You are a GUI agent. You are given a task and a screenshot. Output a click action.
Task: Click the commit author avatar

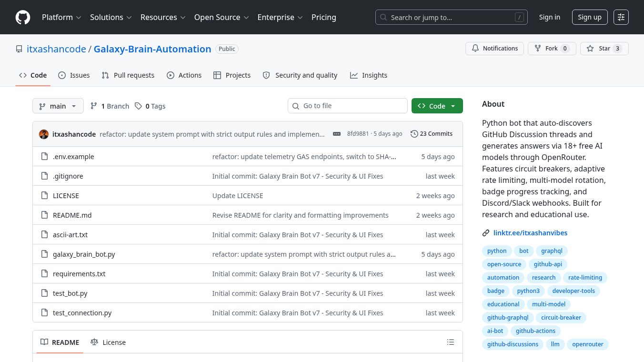pyautogui.click(x=44, y=134)
